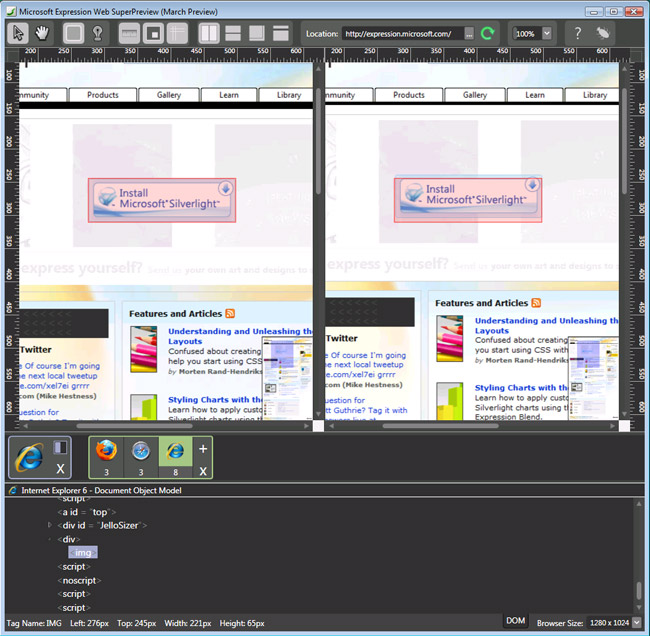Click left pane horizontal scrollbar thumb
Viewport: 650px width, 636px height.
tap(135, 426)
